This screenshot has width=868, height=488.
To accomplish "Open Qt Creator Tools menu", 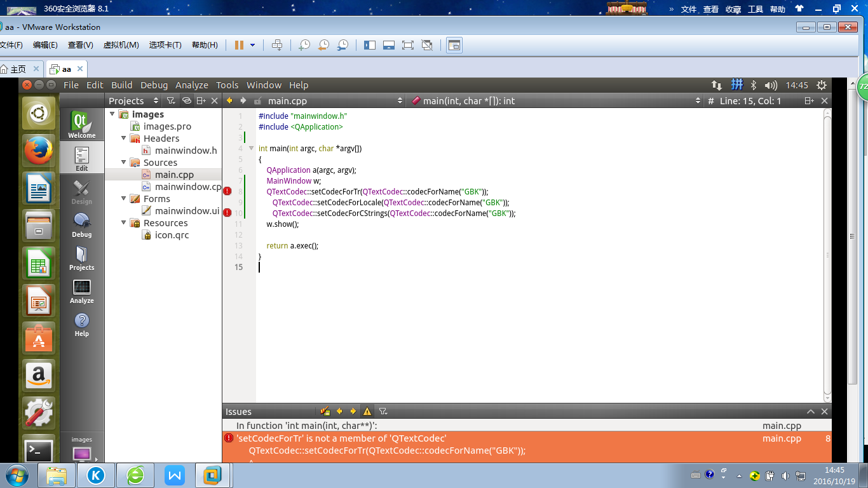I will pyautogui.click(x=227, y=85).
